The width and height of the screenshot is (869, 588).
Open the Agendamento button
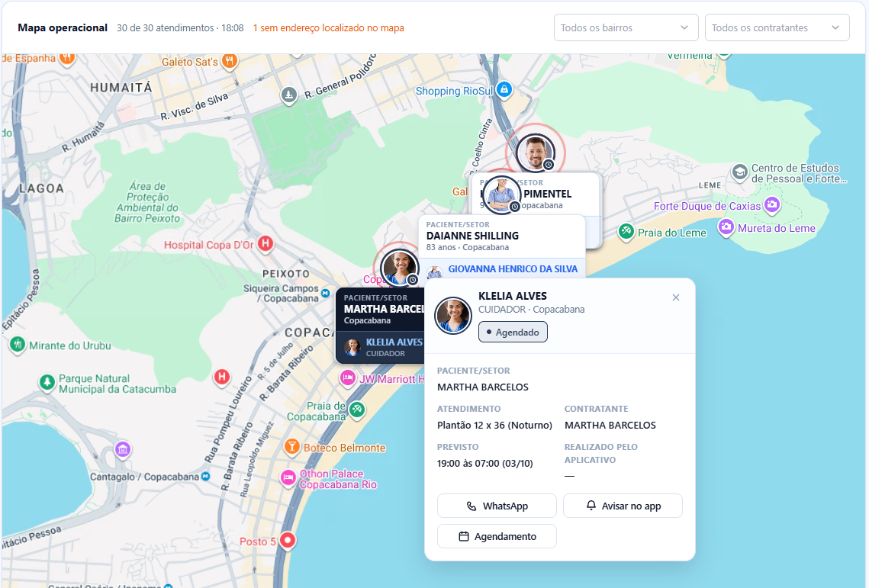click(x=497, y=536)
